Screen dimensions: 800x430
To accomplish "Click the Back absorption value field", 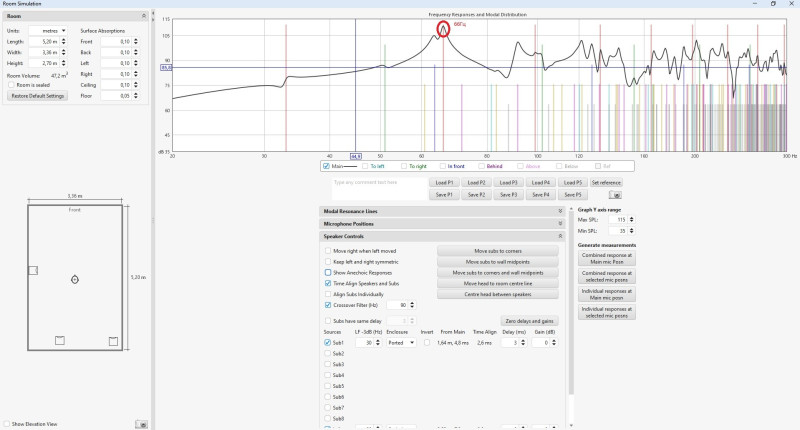I will 116,53.
